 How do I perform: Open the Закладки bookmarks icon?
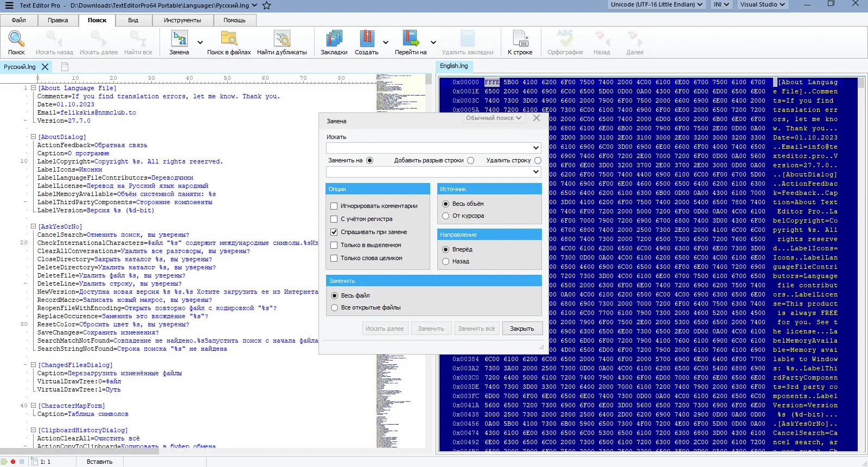point(334,39)
